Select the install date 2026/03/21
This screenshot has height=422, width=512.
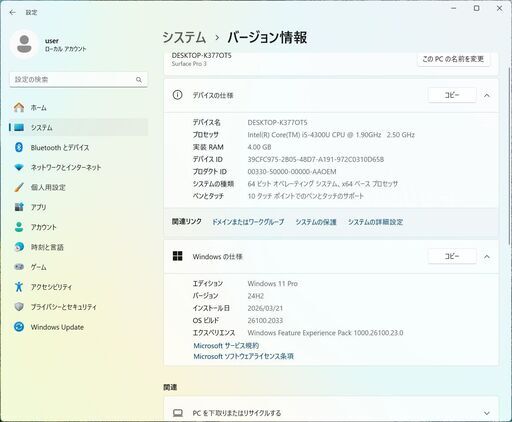click(265, 308)
